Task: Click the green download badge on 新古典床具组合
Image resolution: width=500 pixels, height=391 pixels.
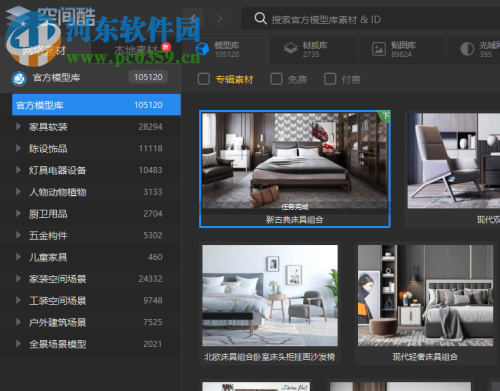Action: [385, 116]
